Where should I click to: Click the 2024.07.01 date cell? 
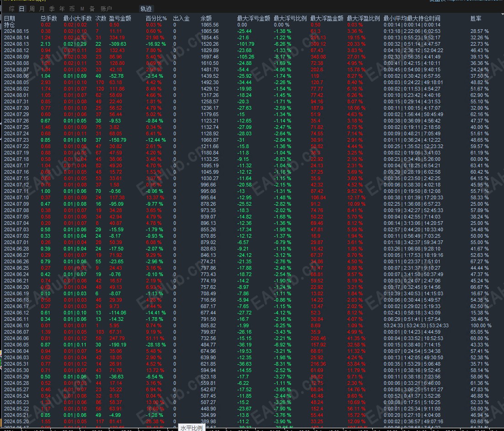pos(16,243)
